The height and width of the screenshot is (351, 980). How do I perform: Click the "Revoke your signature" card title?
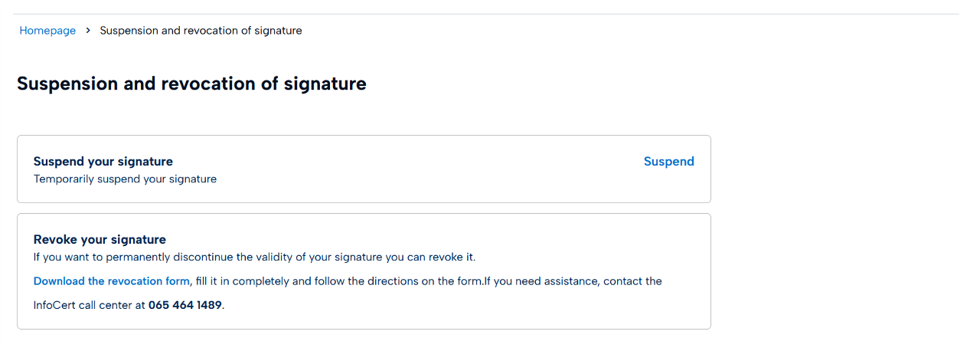click(100, 240)
